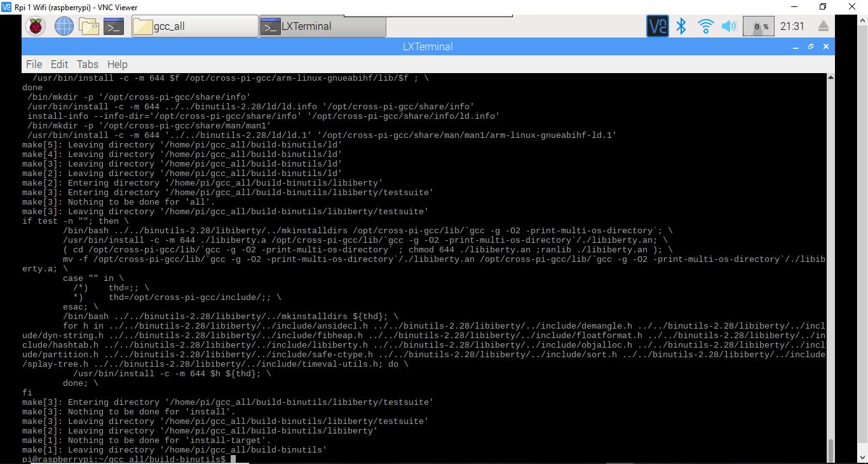Select the LXTerminal taskbar button
868x464 pixels.
(322, 26)
